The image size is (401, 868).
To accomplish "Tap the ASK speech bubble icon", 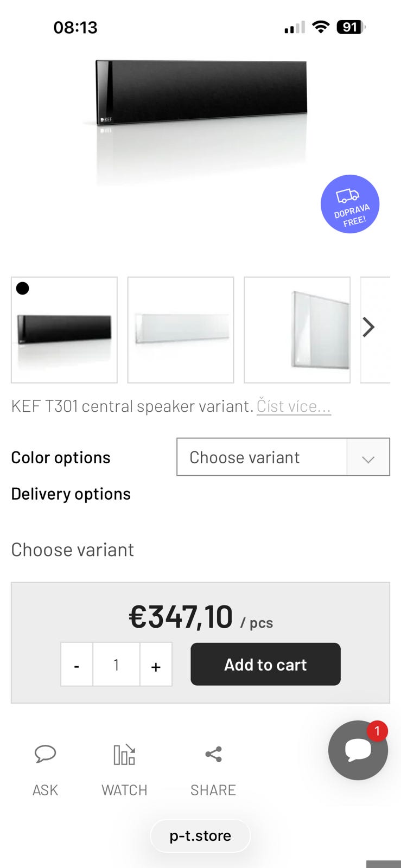I will point(45,754).
